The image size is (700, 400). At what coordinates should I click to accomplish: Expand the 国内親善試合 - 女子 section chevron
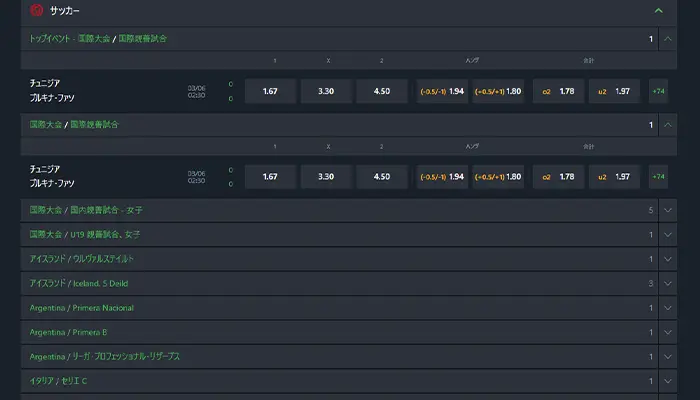click(667, 210)
